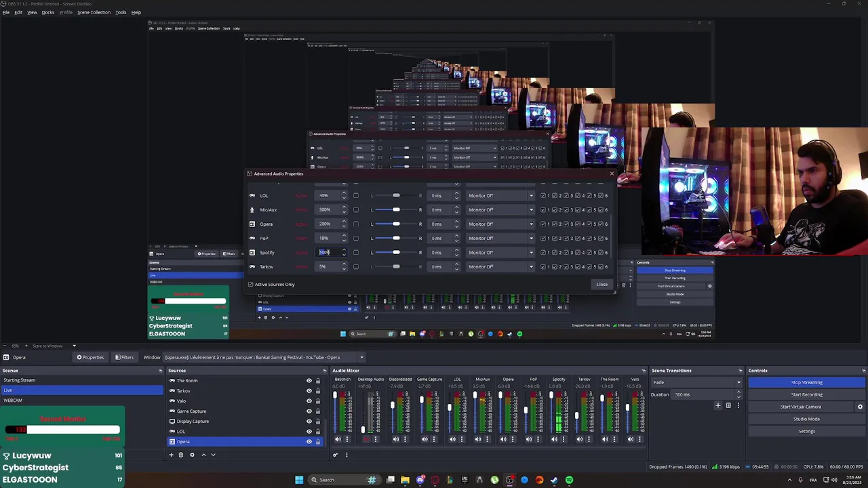Open Spotify Monitor Off dropdown in audio dialog
This screenshot has height=488, width=868.
pyautogui.click(x=500, y=253)
